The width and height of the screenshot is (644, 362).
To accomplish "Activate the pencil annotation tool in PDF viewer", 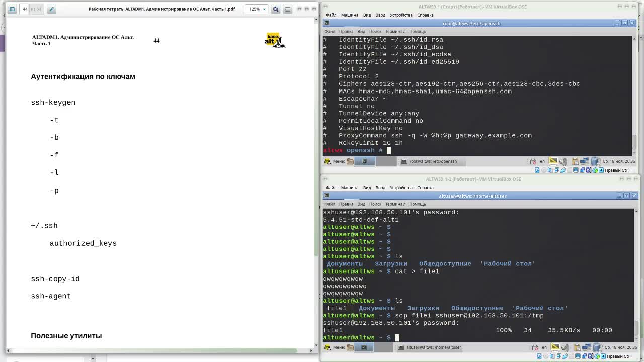I will tap(51, 9).
